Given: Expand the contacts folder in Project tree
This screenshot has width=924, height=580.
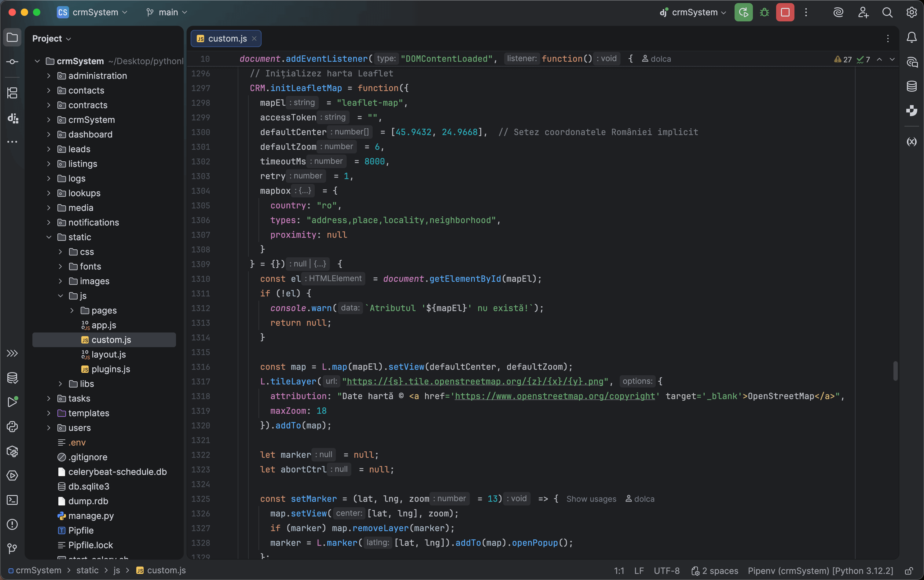Looking at the screenshot, I should (x=49, y=90).
